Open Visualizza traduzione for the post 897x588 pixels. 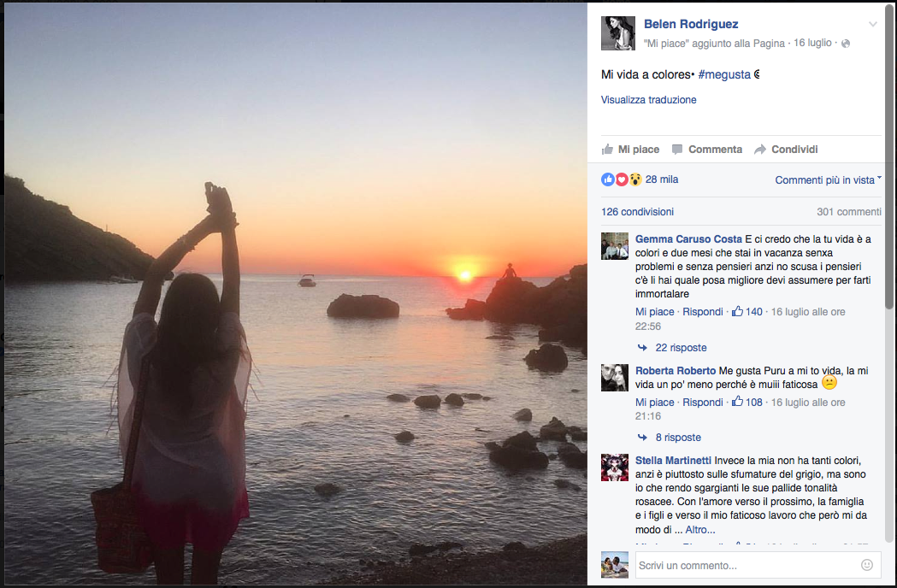[x=648, y=99]
